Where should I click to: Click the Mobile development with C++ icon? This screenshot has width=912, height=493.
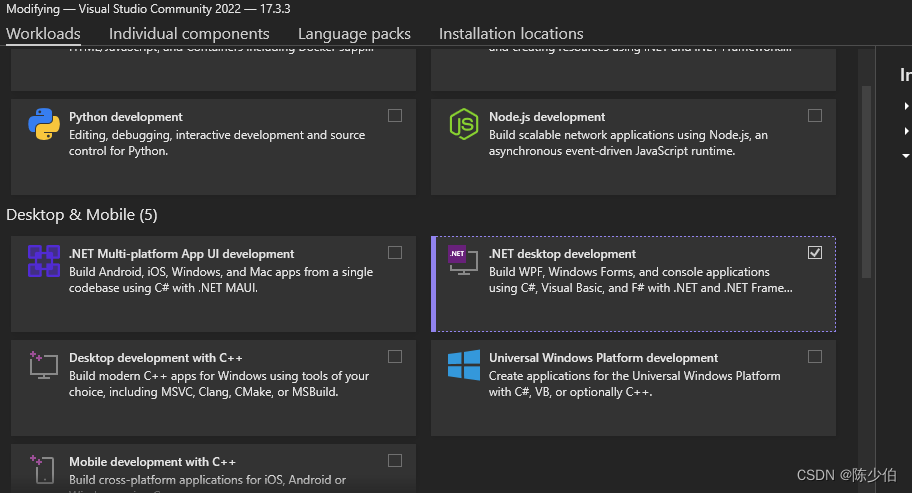[x=44, y=469]
